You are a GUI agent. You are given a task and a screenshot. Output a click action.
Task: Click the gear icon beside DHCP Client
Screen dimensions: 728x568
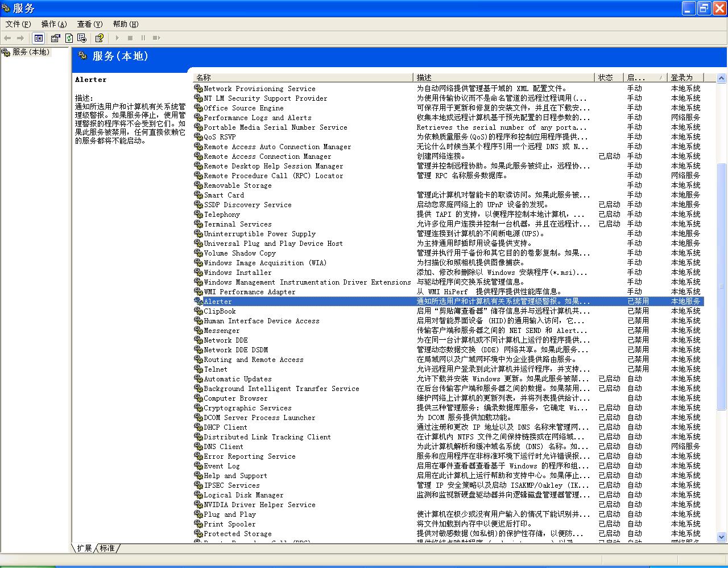198,427
